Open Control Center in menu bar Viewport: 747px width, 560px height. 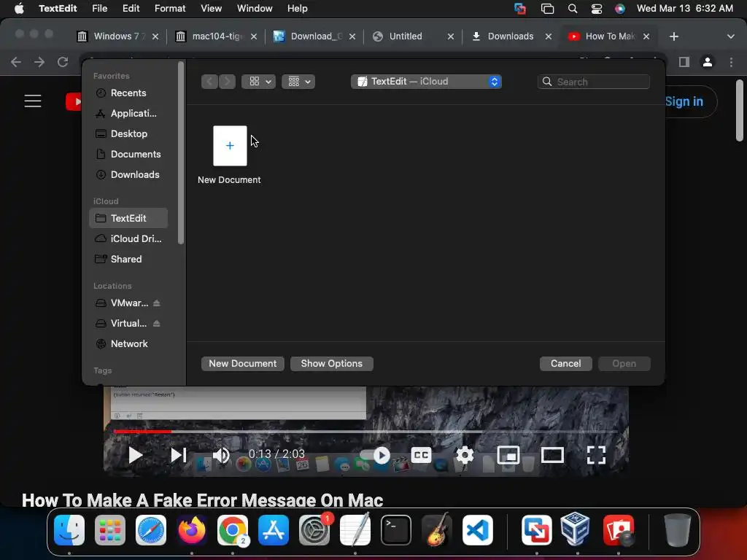(x=597, y=9)
